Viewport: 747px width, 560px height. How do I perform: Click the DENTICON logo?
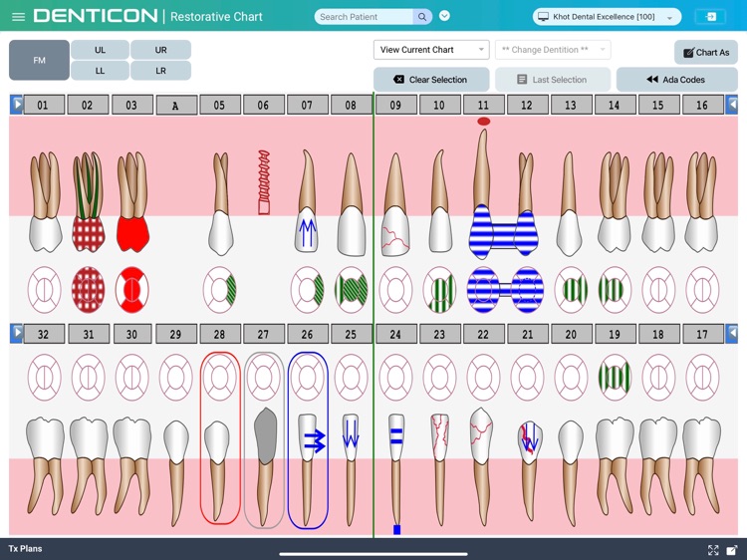[x=96, y=16]
